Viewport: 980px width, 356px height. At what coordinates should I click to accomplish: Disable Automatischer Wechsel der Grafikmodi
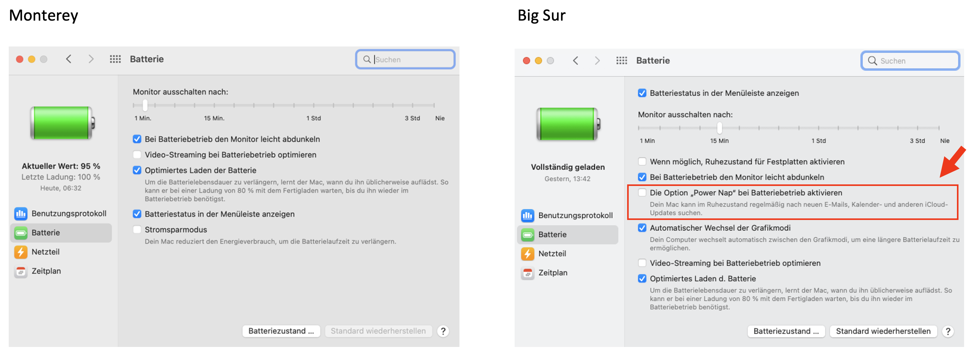pos(642,228)
